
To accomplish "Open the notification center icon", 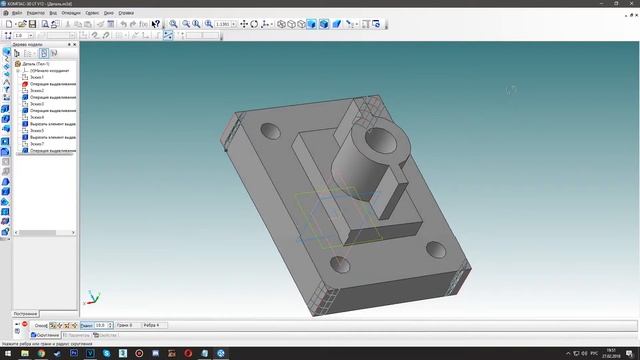I will click(x=629, y=353).
